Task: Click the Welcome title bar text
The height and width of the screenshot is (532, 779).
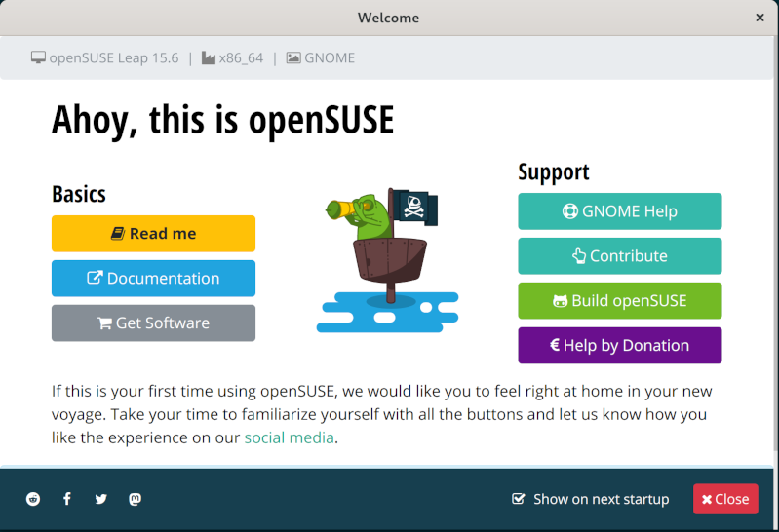Action: point(388,18)
